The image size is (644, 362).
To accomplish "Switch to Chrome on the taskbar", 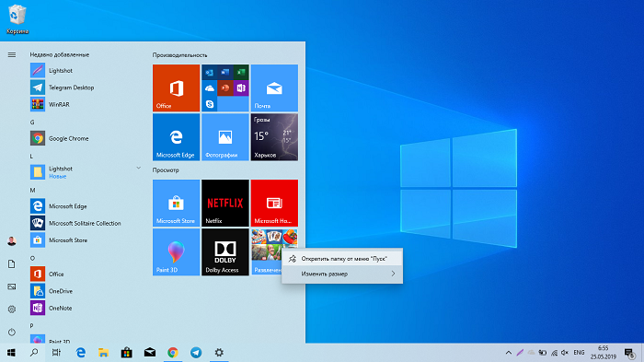I will [173, 353].
